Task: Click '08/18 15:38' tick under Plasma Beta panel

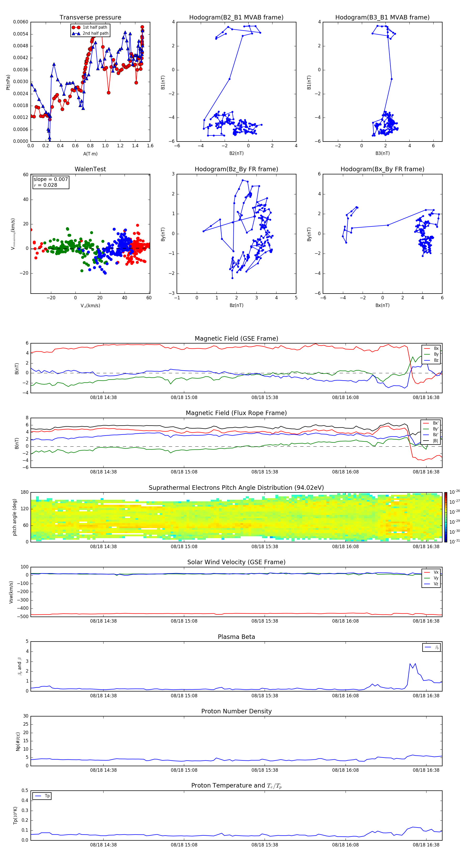Action: tap(265, 695)
